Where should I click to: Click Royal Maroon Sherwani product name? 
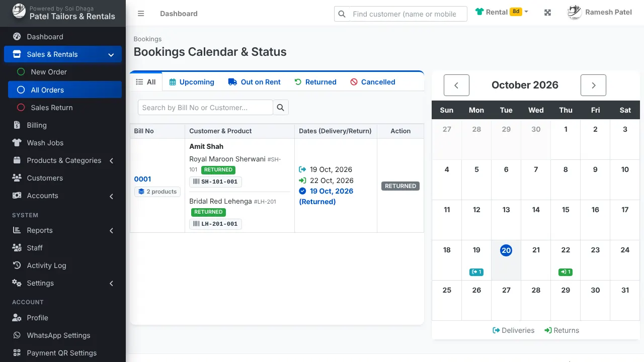click(227, 159)
